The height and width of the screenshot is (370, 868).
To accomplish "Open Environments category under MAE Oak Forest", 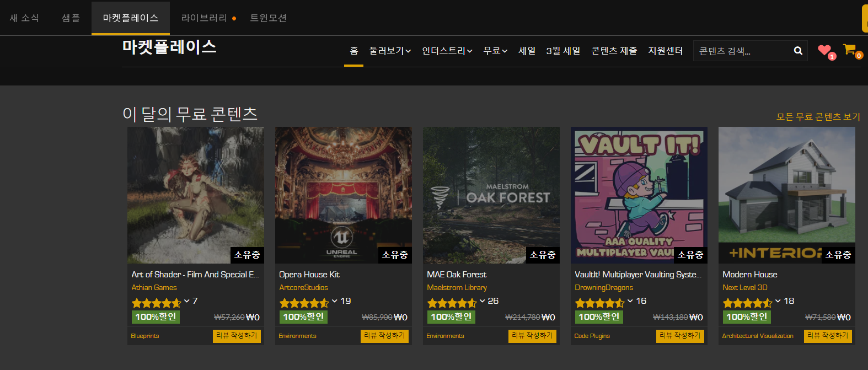I will point(446,336).
